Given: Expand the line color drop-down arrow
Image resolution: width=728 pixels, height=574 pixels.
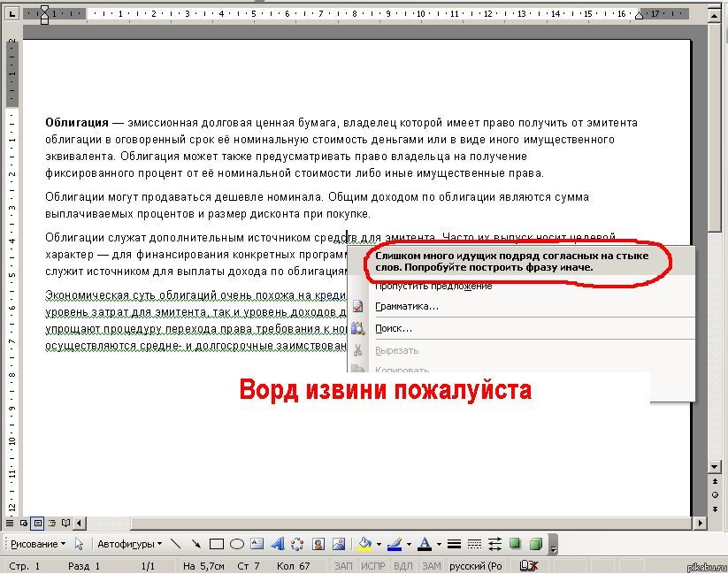Looking at the screenshot, I should coord(409,544).
